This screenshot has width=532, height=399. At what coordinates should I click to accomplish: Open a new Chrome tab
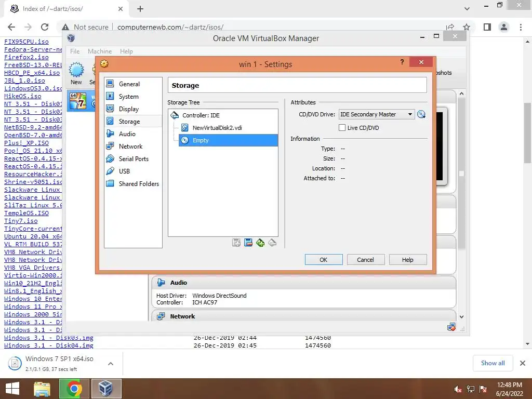point(140,9)
